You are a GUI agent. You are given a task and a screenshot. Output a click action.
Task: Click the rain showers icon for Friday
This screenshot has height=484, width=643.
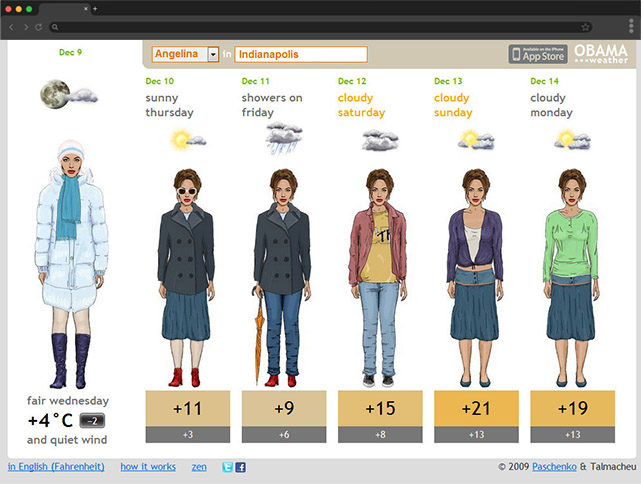(283, 138)
